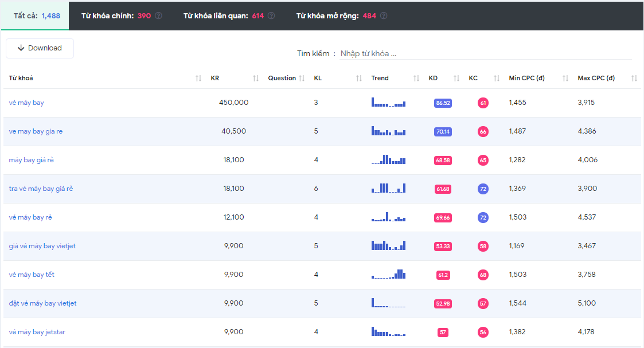Open keyword link giá vé máy bay vietjet
This screenshot has height=348, width=644.
42,246
